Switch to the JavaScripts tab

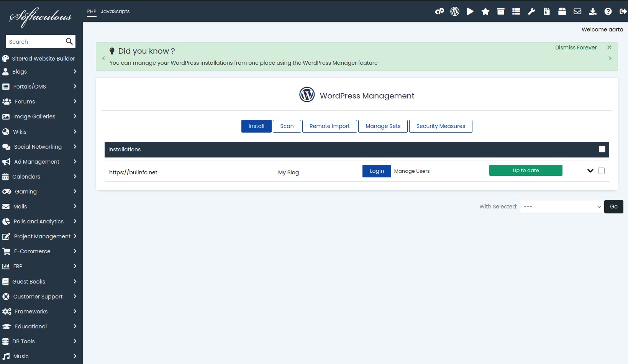click(115, 11)
